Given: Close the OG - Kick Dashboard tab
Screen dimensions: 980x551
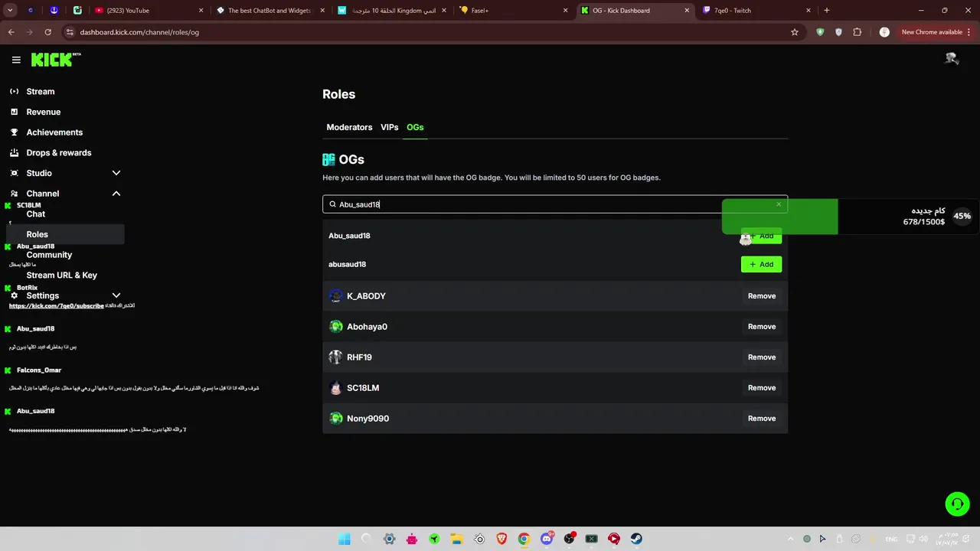Looking at the screenshot, I should click(x=686, y=11).
